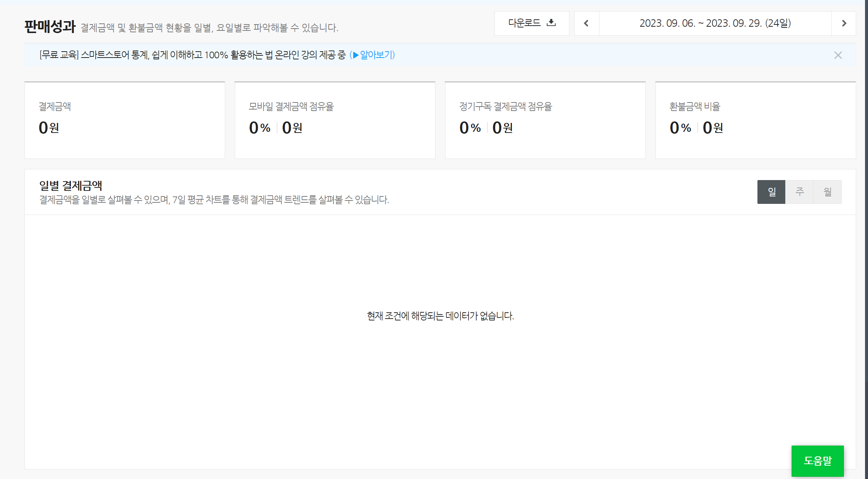The image size is (868, 479).
Task: Open the date range selector 2023.09.06 ~ 2023.09.29
Action: pos(715,23)
